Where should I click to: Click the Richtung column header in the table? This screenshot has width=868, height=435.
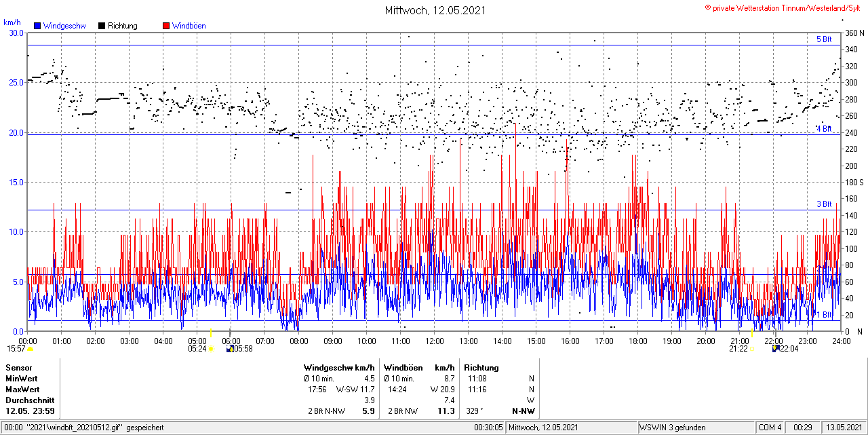481,368
